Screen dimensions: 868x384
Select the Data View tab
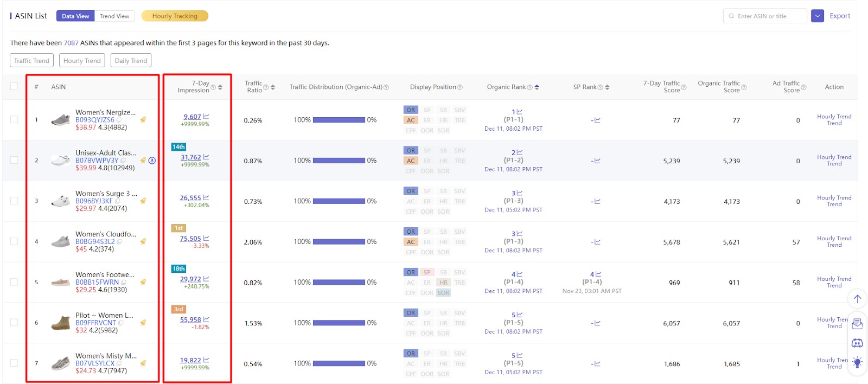[75, 16]
